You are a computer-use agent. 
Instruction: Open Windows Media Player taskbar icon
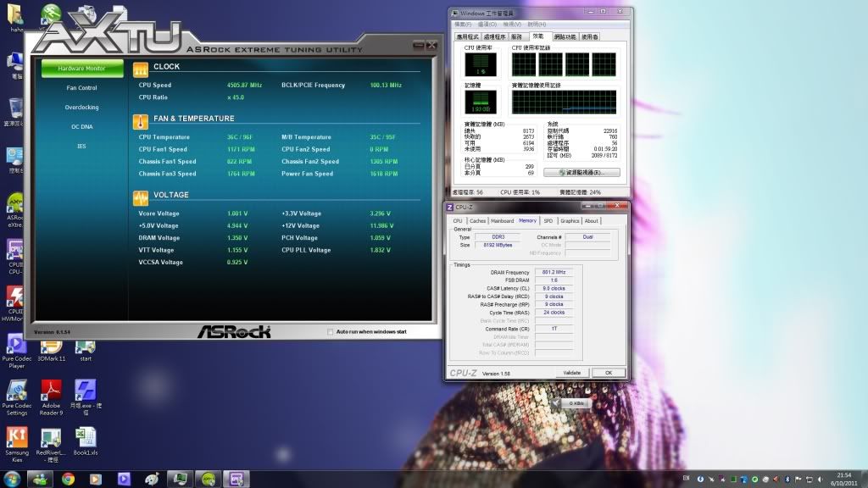96,480
